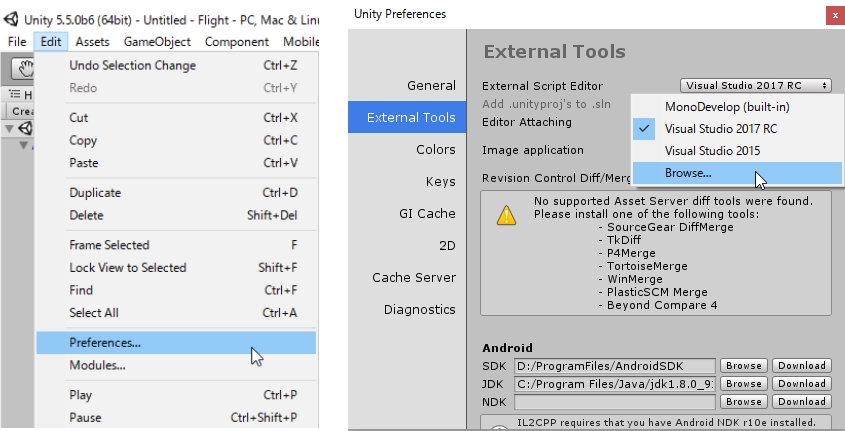Open Preferences... from Edit menu
This screenshot has height=431, width=845.
(176, 343)
